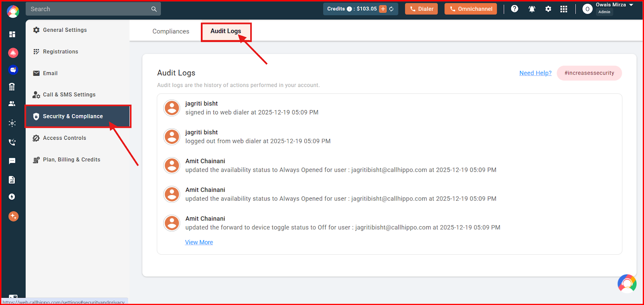
Task: Click jagriti bisht avatar on signed-in entry
Action: (172, 108)
